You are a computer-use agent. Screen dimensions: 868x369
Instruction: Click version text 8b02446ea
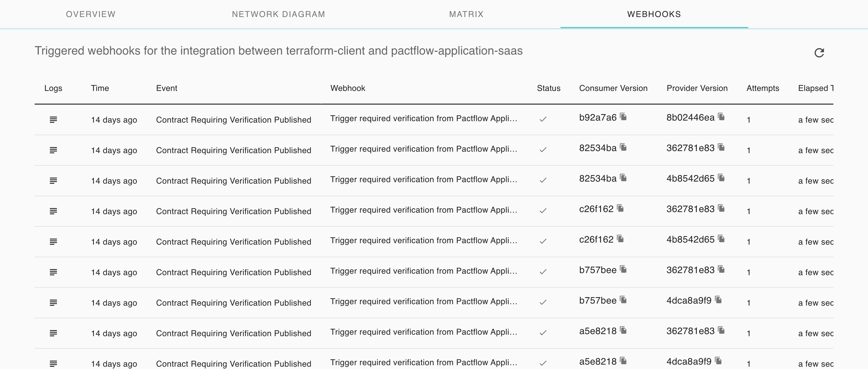(690, 118)
